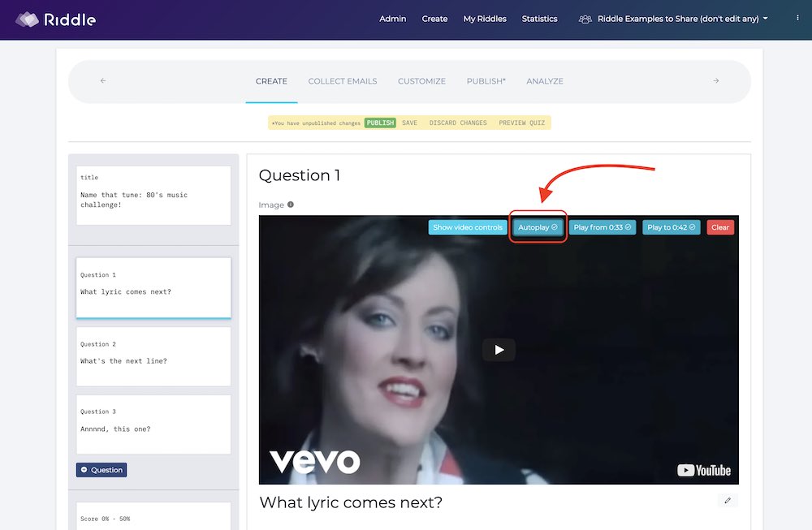Viewport: 812px width, 530px height.
Task: Click the info icon next to Image label
Action: (291, 205)
